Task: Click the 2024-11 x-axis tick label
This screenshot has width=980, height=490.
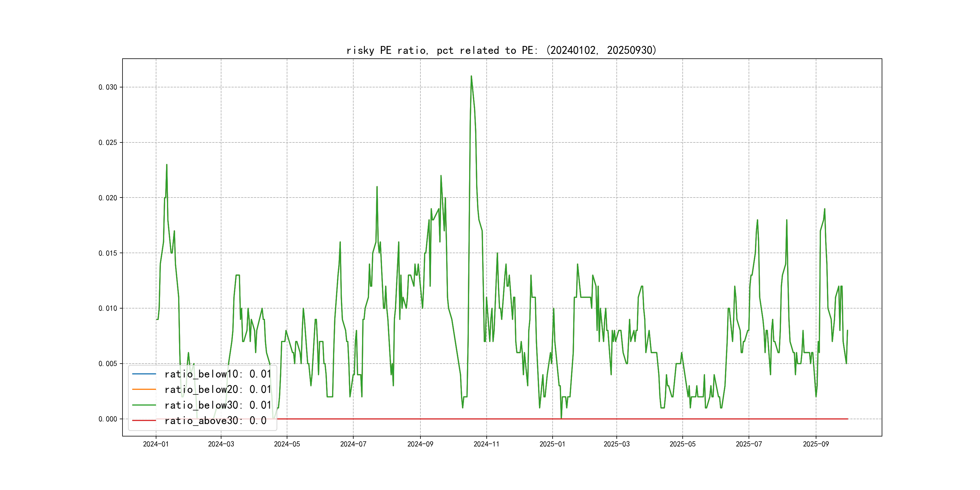Action: coord(486,444)
